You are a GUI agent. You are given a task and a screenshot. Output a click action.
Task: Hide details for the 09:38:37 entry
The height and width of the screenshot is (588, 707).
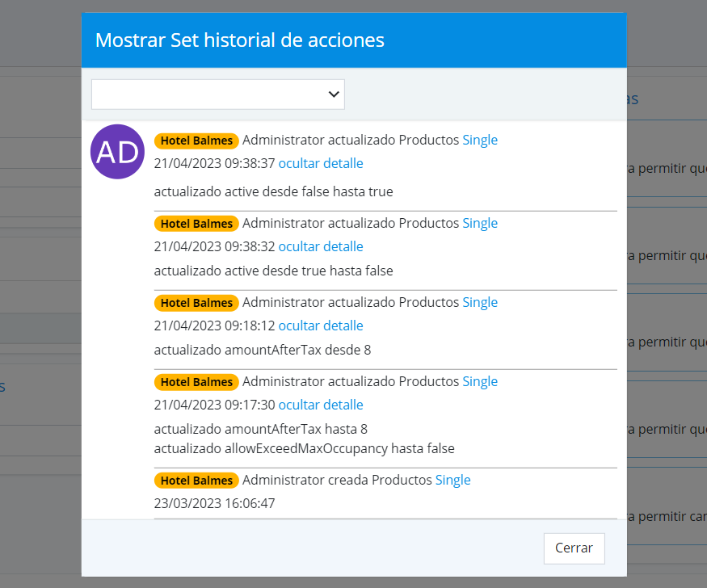pos(321,164)
